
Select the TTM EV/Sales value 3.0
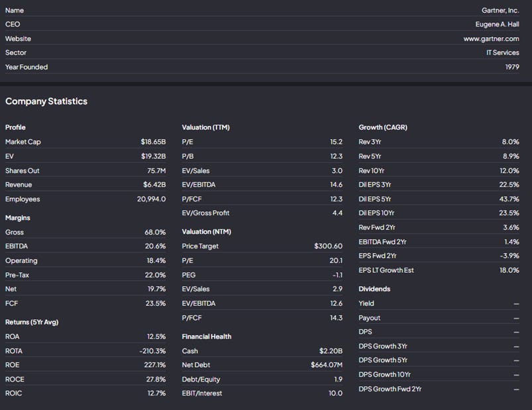tap(337, 171)
